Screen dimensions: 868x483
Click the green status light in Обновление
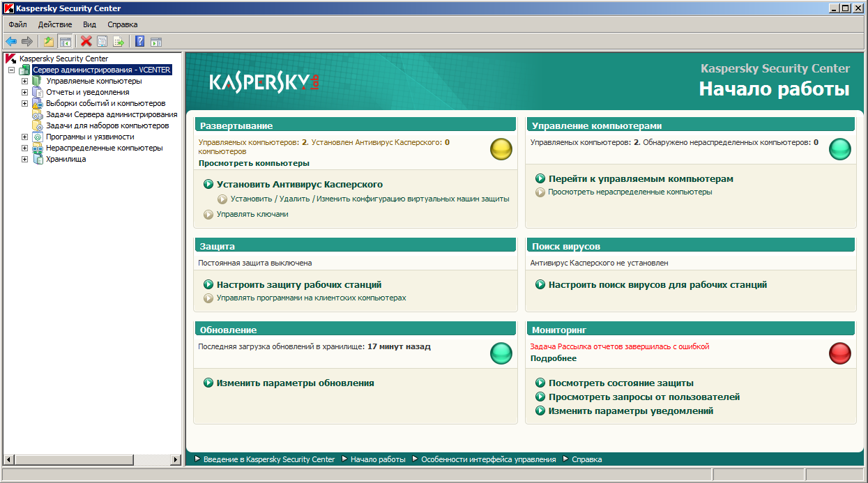point(501,353)
